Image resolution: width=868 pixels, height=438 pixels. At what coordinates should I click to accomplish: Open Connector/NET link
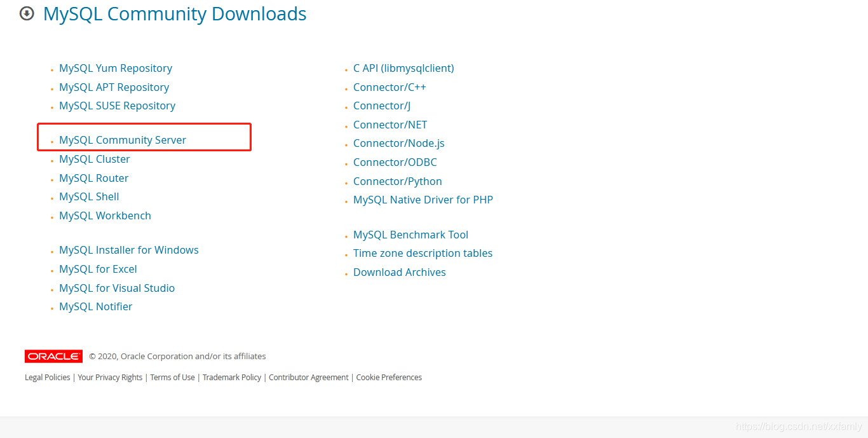[x=390, y=125]
